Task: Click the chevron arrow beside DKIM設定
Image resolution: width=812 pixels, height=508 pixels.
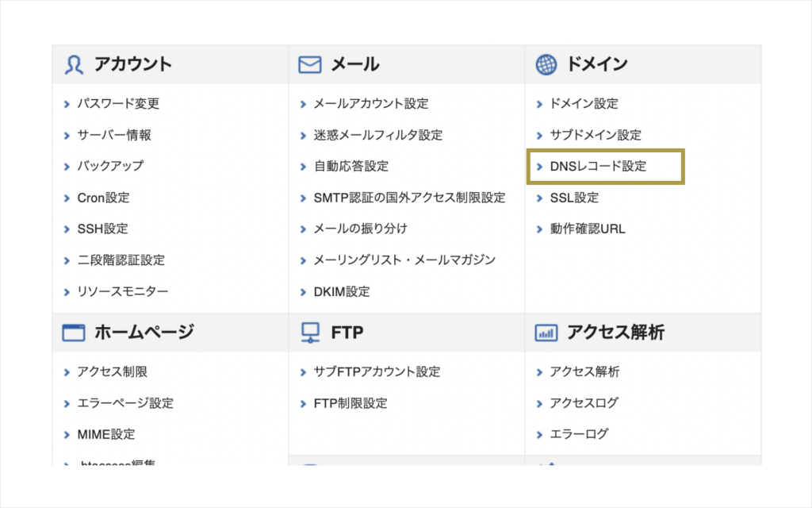Action: (303, 292)
